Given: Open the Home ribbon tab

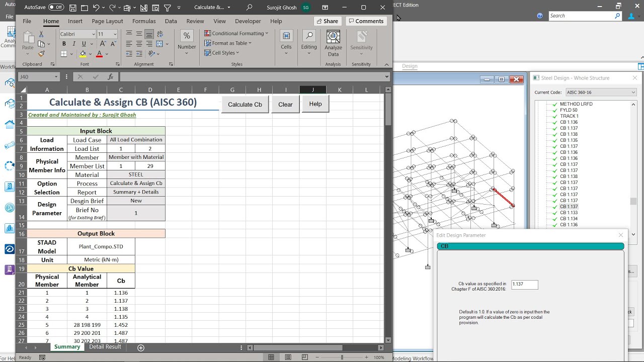Looking at the screenshot, I should point(51,21).
